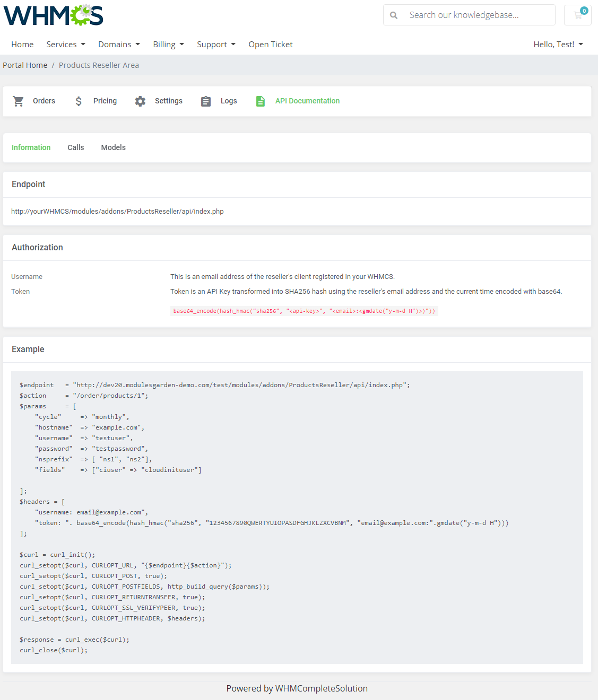
Task: Click the Token label
Action: coord(20,292)
